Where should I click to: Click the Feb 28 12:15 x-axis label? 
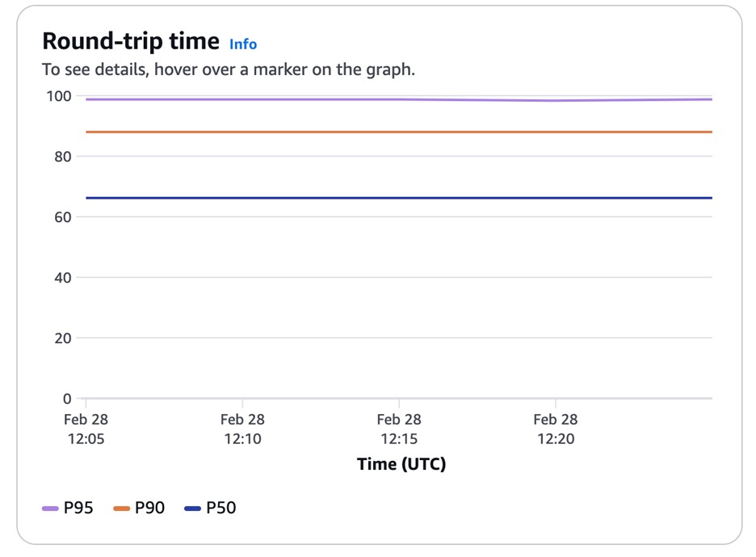pos(399,429)
